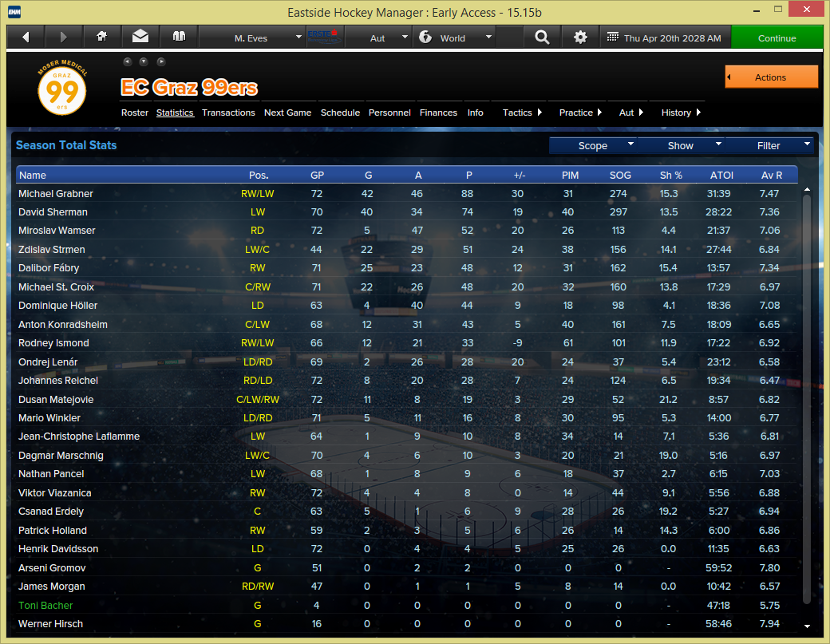
Task: Select player Jean-Christophe Laflamme
Action: 79,437
